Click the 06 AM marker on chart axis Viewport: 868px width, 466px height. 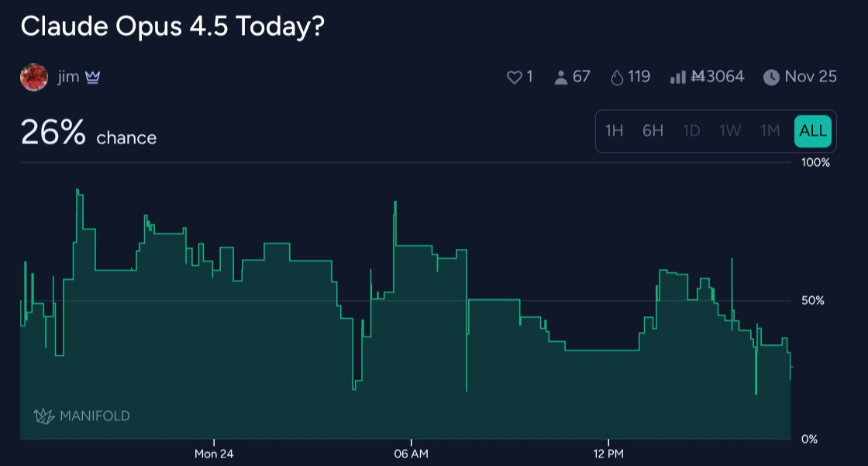coord(411,454)
